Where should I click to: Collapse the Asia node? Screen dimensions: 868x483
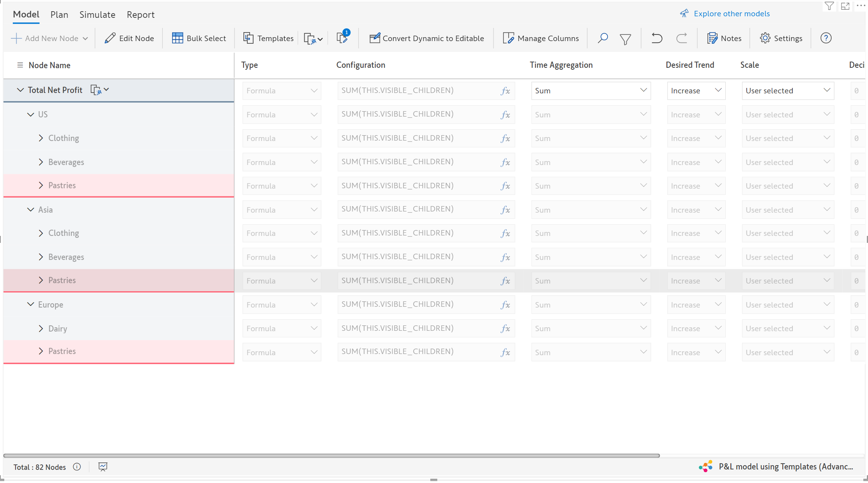pyautogui.click(x=30, y=210)
